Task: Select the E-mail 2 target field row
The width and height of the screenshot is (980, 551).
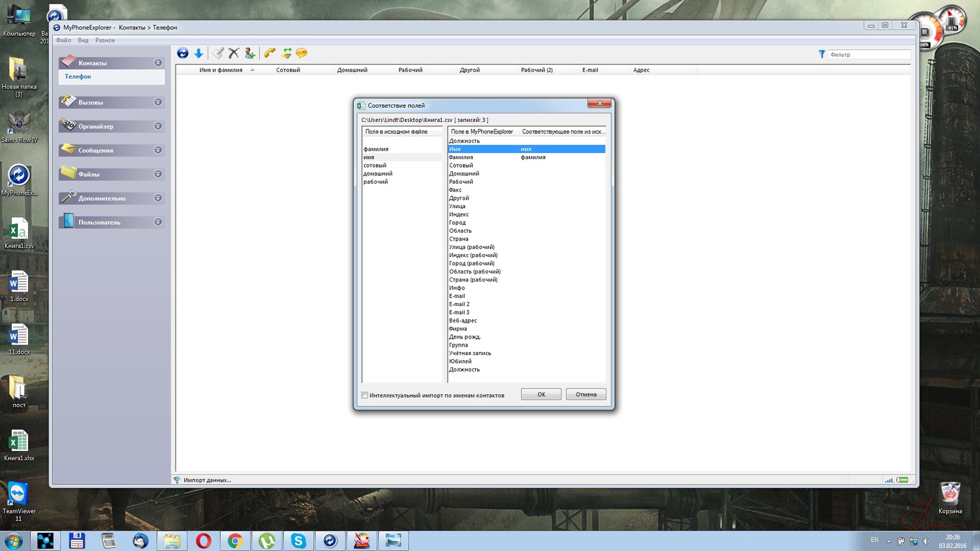Action: click(527, 304)
